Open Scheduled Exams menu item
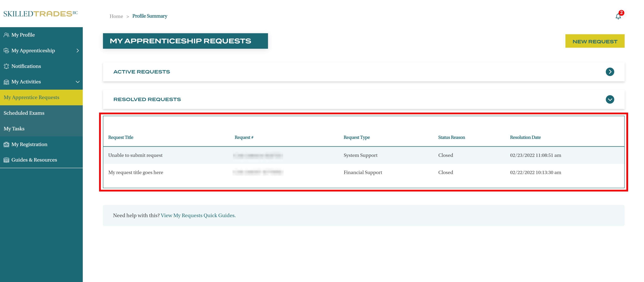The image size is (644, 282). pyautogui.click(x=24, y=113)
